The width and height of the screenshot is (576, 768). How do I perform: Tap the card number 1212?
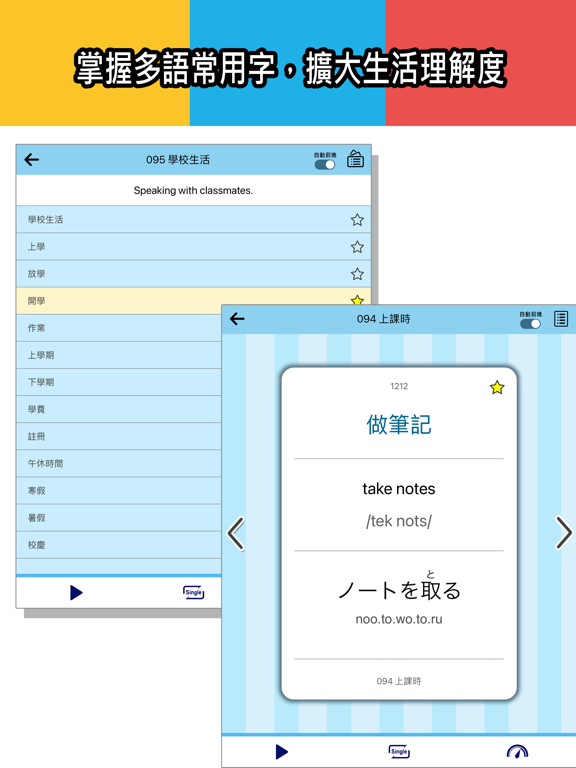tap(399, 386)
